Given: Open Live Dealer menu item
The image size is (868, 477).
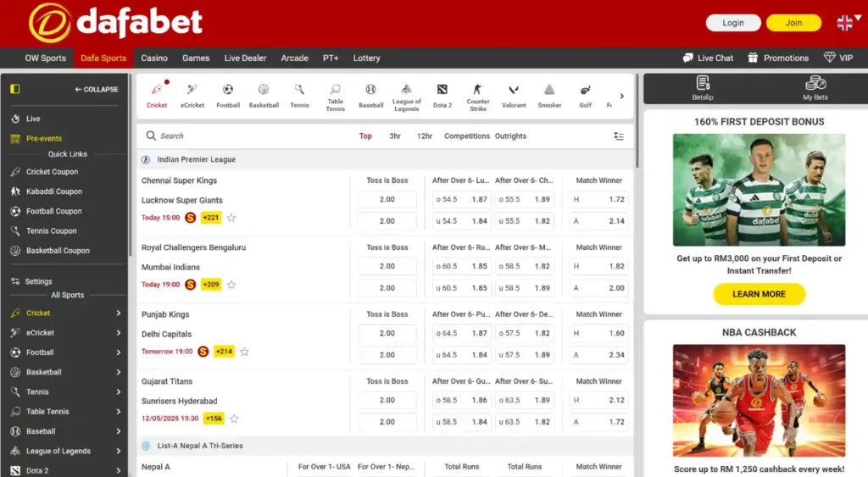Looking at the screenshot, I should (x=245, y=58).
